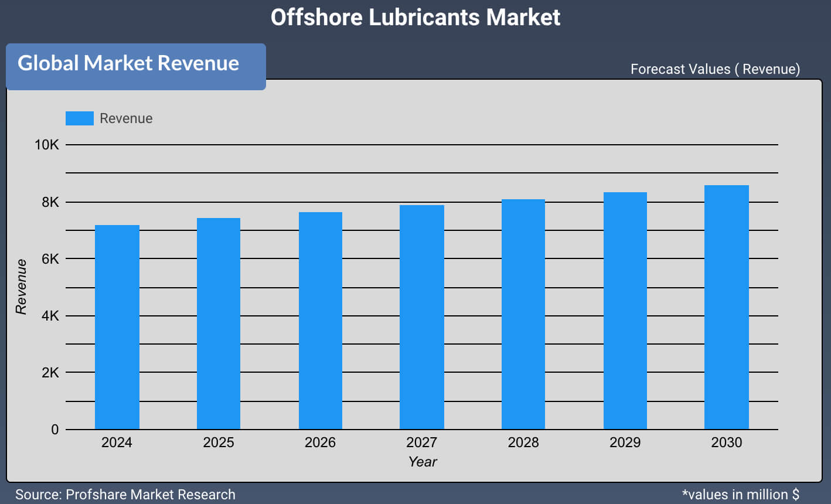Click the '2029' x-axis label
Viewport: 831px width, 504px height.
[x=625, y=442]
